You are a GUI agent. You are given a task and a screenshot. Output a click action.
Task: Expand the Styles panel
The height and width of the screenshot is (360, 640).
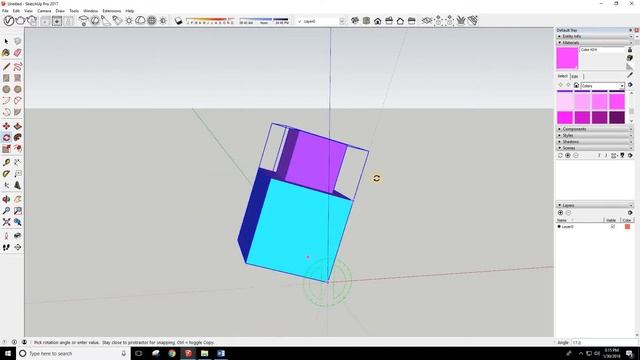[595, 135]
